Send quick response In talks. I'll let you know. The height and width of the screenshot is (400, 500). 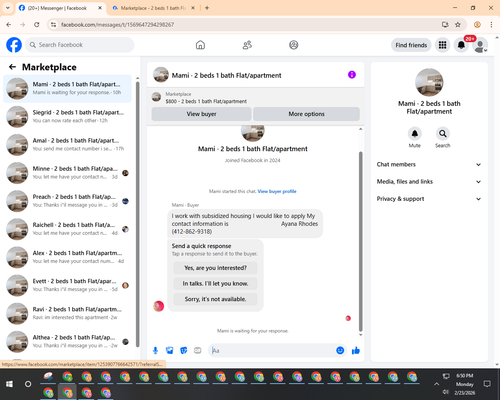pos(215,284)
